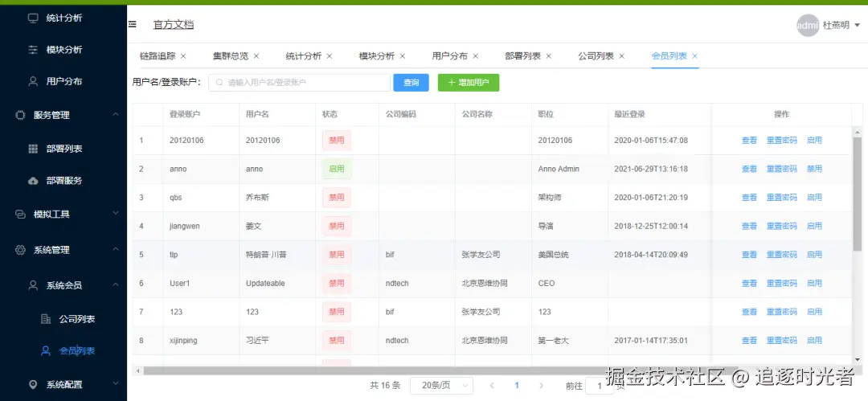Click the 部署服务 sidebar cloud icon
Image resolution: width=868 pixels, height=401 pixels.
tap(33, 181)
